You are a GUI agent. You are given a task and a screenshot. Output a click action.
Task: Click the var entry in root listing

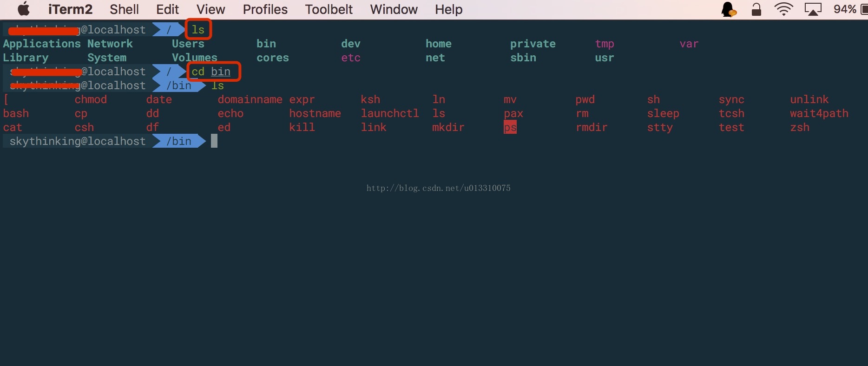[x=689, y=44]
